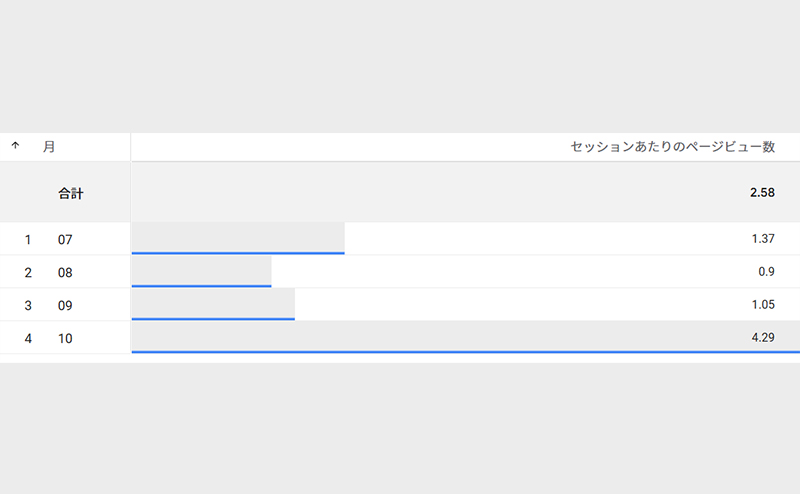Screen dimensions: 800x494
Task: Click the blue bar for month 09
Action: (213, 318)
